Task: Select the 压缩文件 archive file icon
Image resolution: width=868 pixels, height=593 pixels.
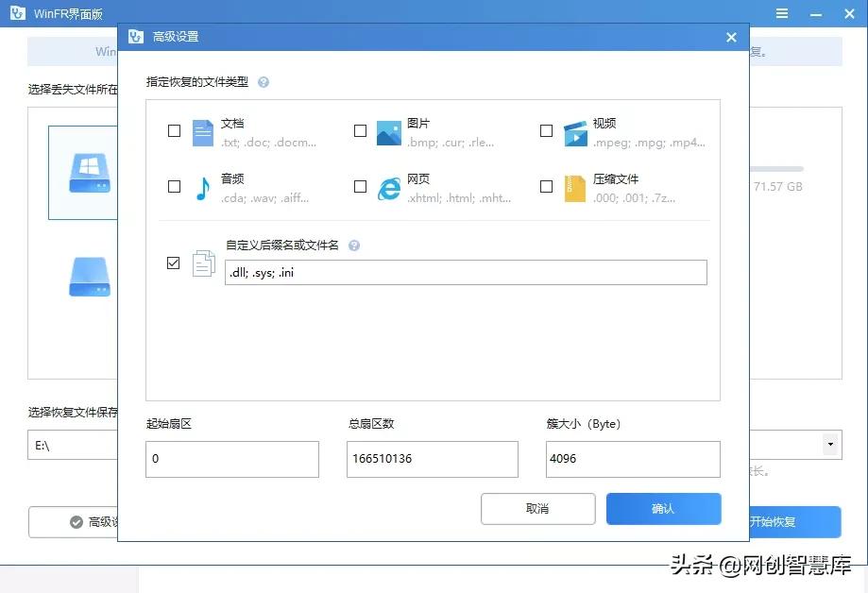Action: coord(574,187)
